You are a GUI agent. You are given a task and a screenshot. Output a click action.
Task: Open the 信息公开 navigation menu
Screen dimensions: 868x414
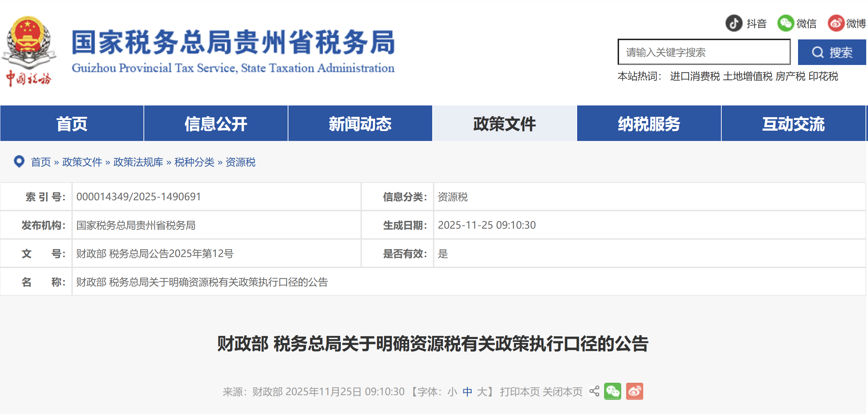click(216, 124)
